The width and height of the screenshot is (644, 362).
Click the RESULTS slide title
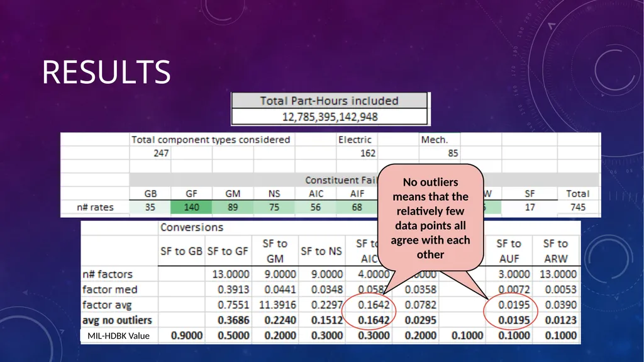click(x=106, y=72)
